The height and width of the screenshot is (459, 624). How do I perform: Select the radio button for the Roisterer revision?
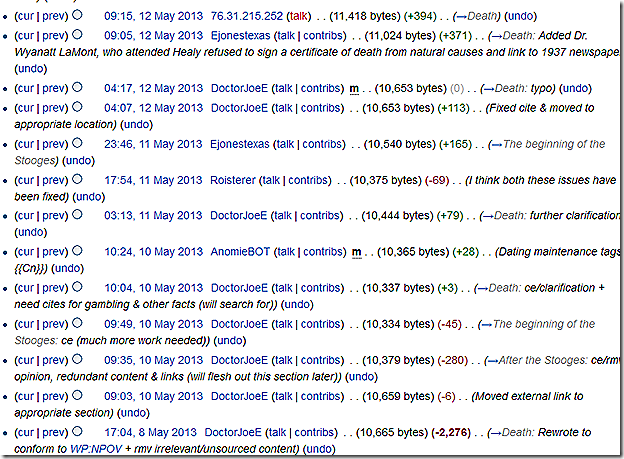point(78,179)
